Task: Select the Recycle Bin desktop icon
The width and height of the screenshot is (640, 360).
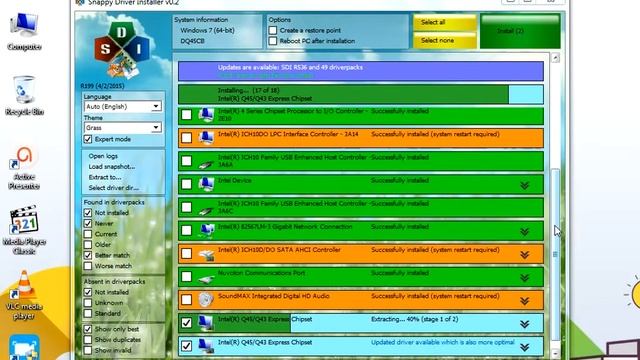Action: click(24, 96)
